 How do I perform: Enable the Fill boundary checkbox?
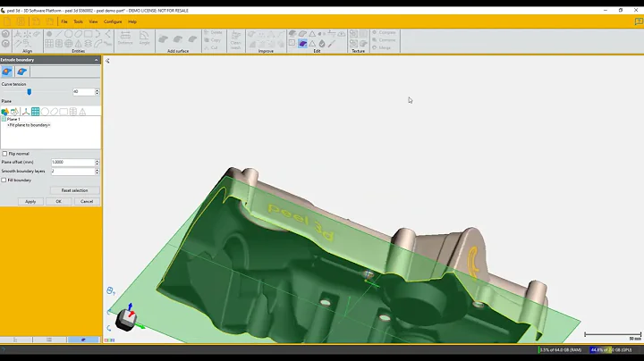click(x=4, y=180)
